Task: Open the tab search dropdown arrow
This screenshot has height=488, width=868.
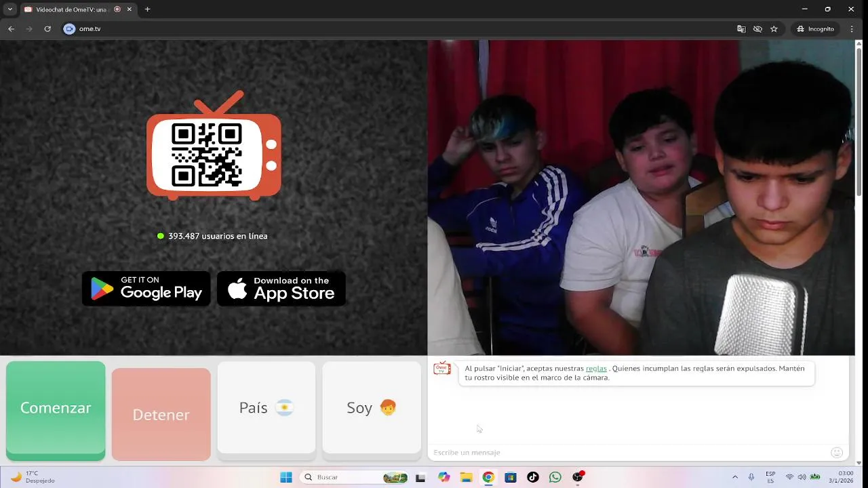Action: [x=9, y=9]
